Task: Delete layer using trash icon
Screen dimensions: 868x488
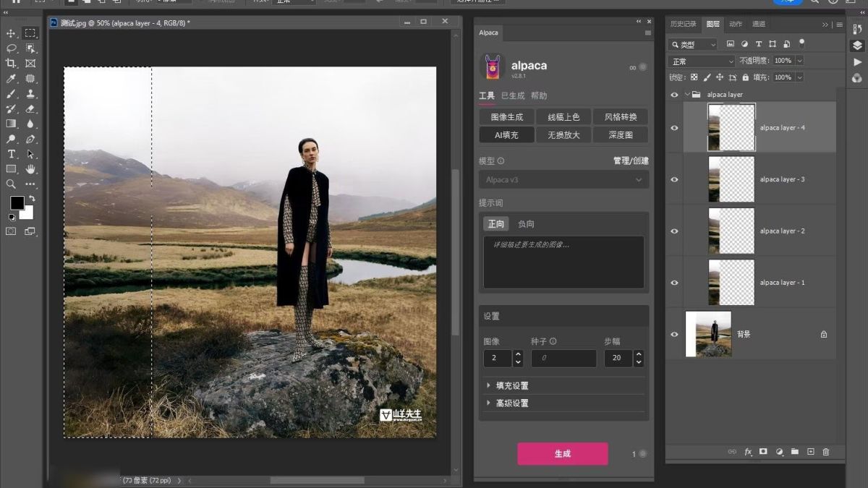Action: (826, 452)
